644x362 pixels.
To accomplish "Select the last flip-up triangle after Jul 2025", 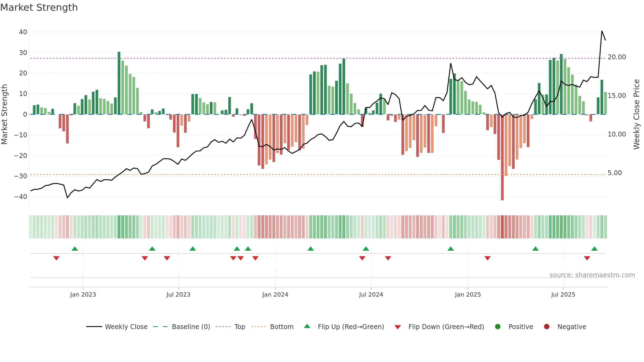I will tap(594, 249).
